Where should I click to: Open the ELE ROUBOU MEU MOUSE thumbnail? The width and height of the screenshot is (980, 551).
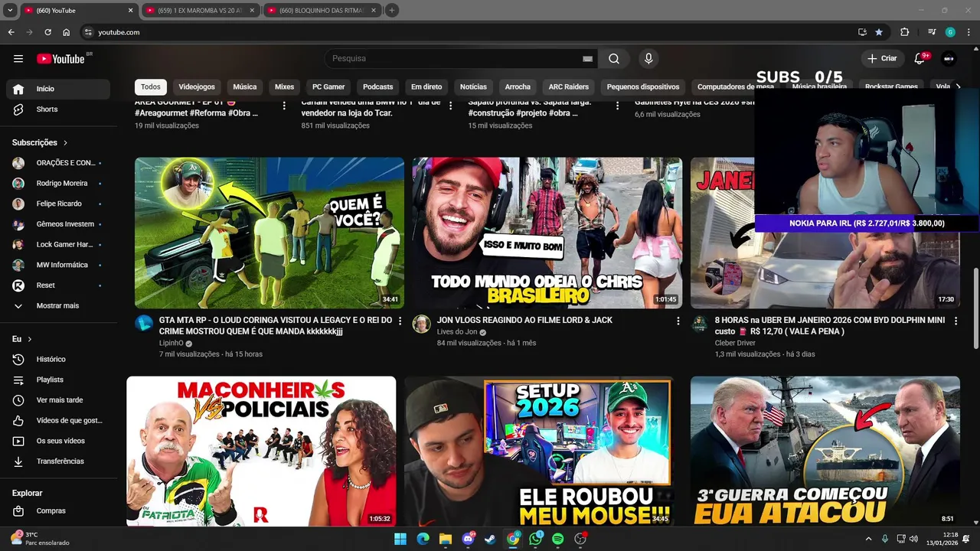click(539, 451)
